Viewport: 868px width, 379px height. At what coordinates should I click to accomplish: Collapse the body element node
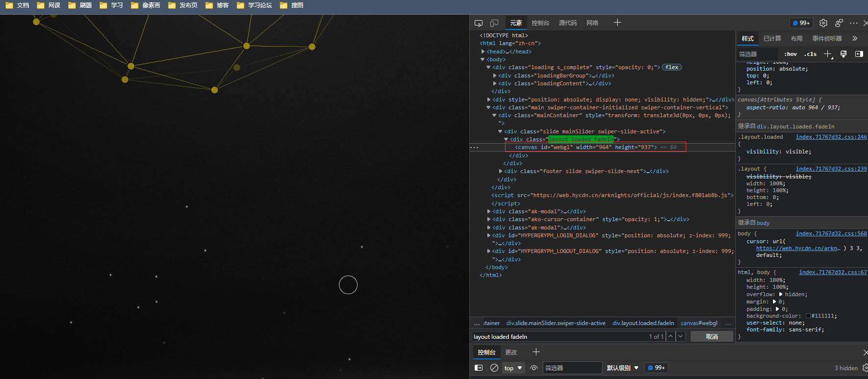(482, 59)
